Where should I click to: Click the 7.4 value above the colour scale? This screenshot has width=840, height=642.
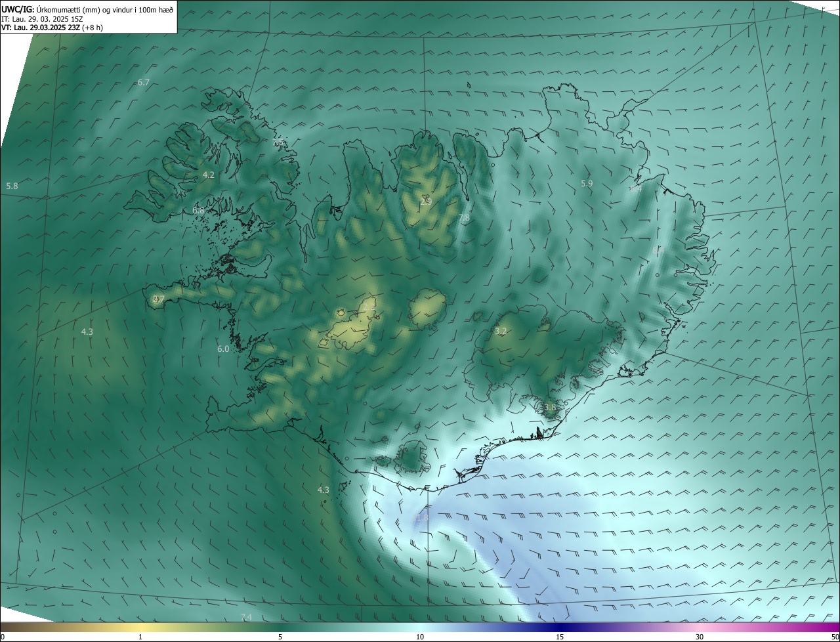246,617
